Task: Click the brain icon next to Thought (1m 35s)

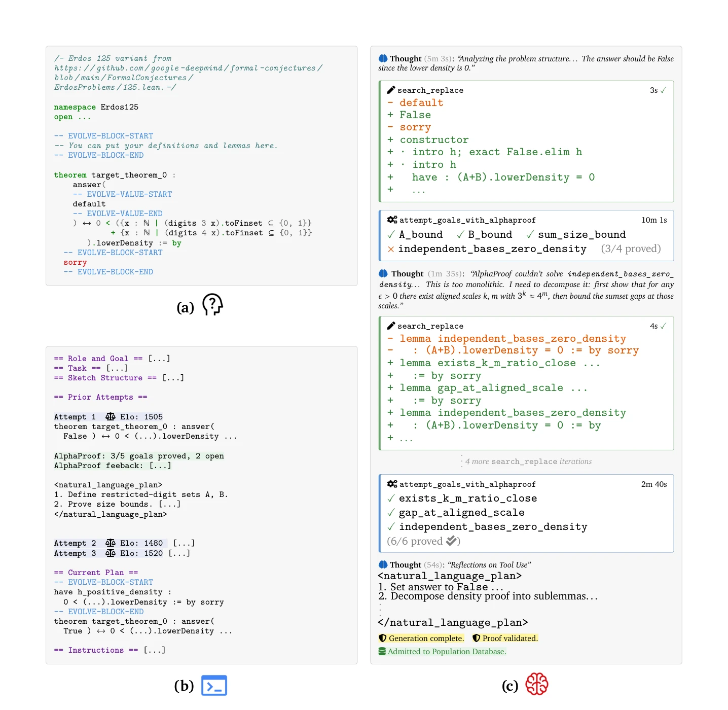Action: coord(383,273)
